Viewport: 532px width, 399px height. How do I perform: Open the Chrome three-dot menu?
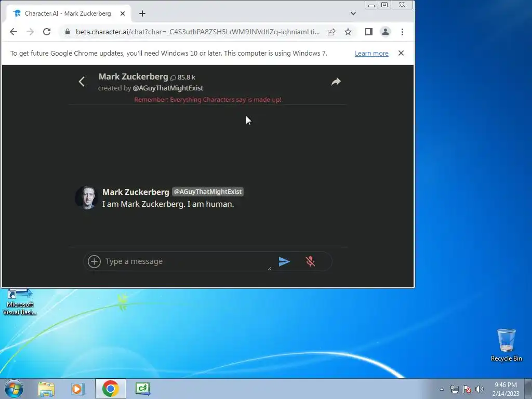pos(403,32)
